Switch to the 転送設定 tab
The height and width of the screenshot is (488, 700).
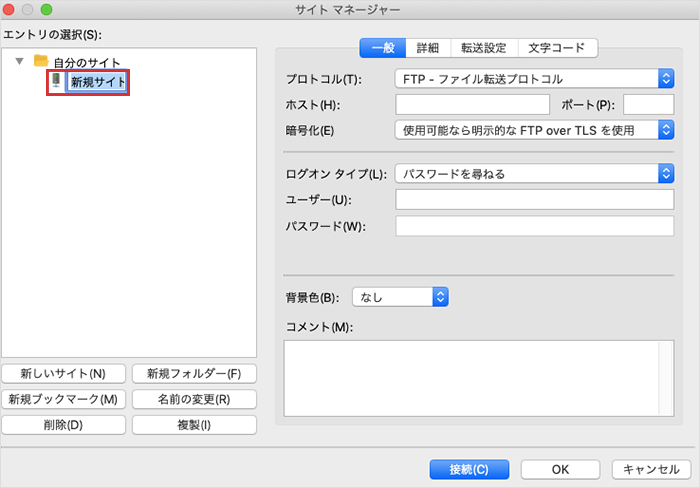484,47
